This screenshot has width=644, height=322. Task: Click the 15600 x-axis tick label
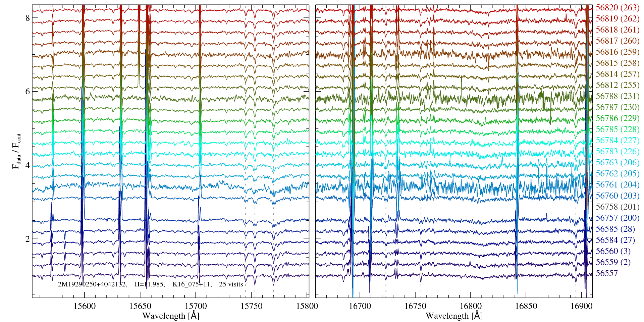coord(85,306)
